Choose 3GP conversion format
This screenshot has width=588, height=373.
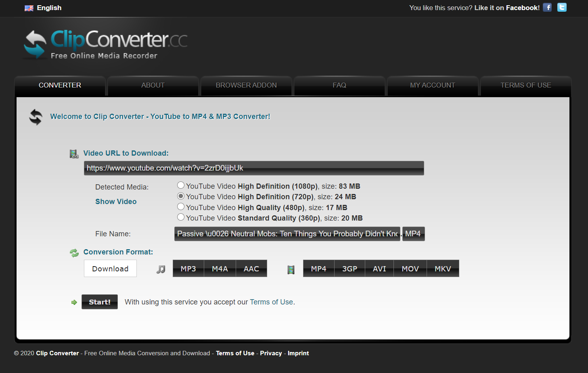click(x=350, y=269)
